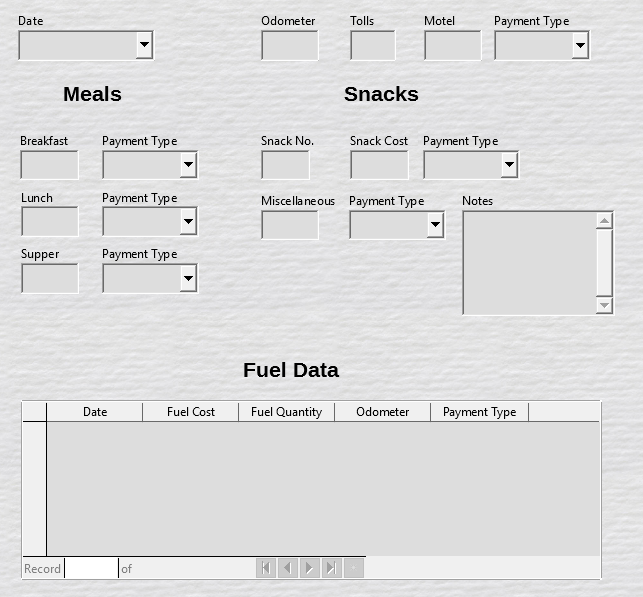Expand Snack Cost Payment Type dropdown
Image resolution: width=643 pixels, height=597 pixels.
pyautogui.click(x=509, y=165)
